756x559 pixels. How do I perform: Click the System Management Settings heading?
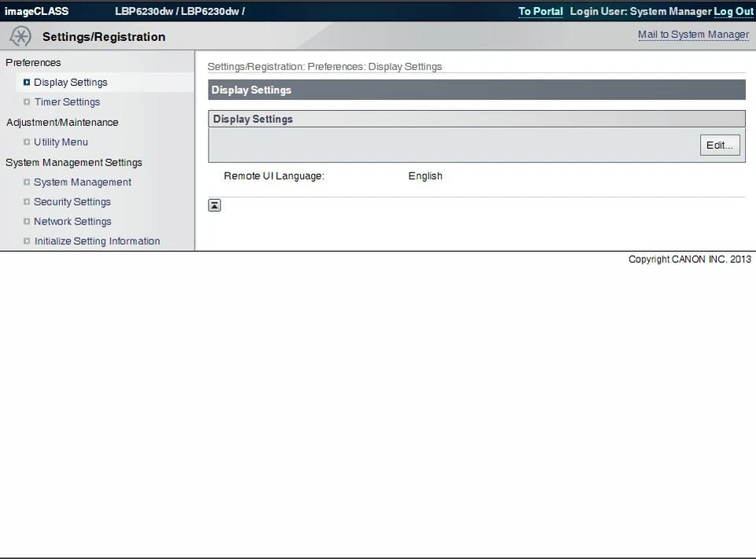click(74, 162)
